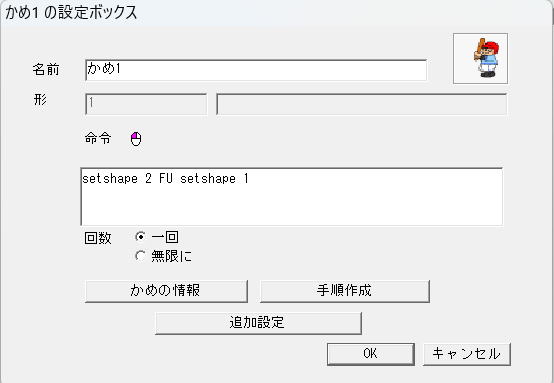
Task: Click the 名前 label
Action: click(x=46, y=69)
